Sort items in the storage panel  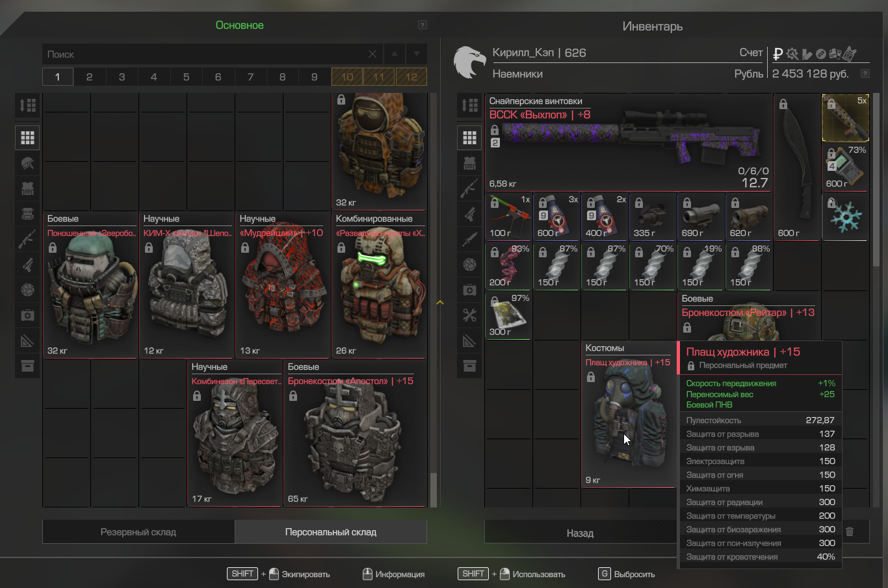tap(27, 105)
